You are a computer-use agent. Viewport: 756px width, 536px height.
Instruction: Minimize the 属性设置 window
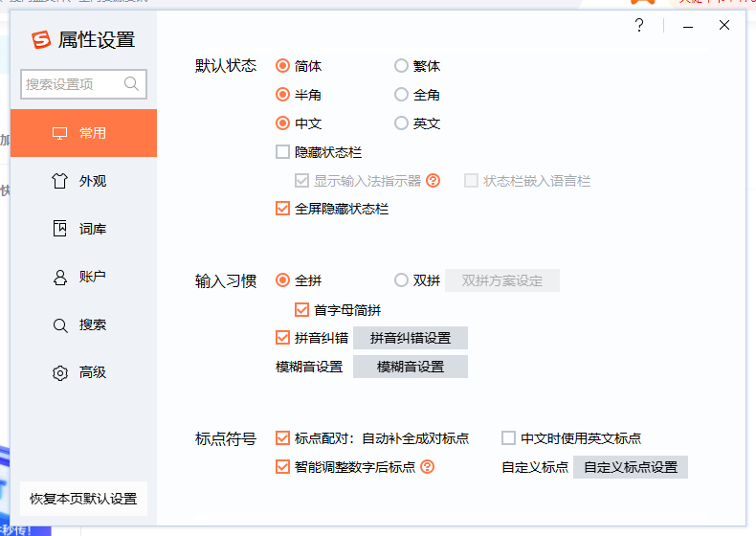pos(688,26)
